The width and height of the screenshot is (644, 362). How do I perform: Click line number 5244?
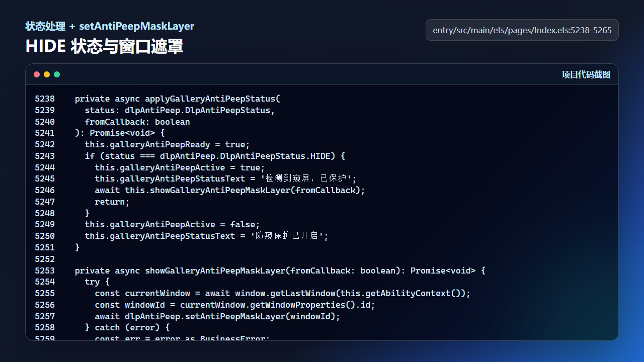click(x=45, y=167)
